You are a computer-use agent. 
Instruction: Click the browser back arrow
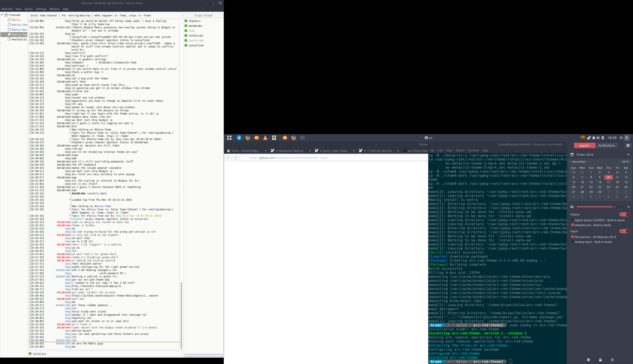pos(228,158)
